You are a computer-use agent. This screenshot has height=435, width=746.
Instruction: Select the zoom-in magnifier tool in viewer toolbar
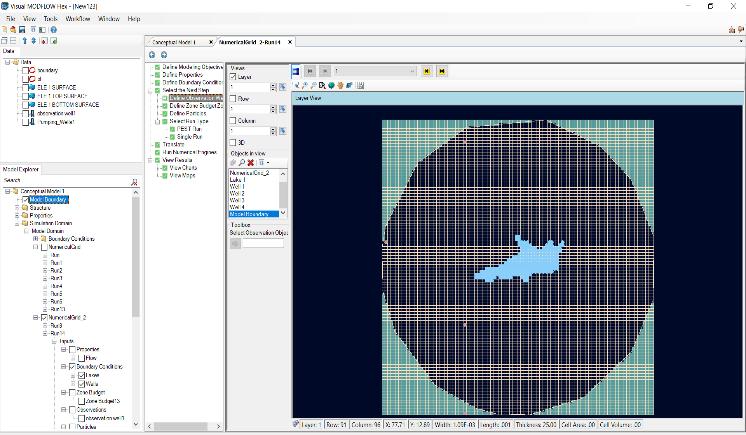pyautogui.click(x=305, y=86)
